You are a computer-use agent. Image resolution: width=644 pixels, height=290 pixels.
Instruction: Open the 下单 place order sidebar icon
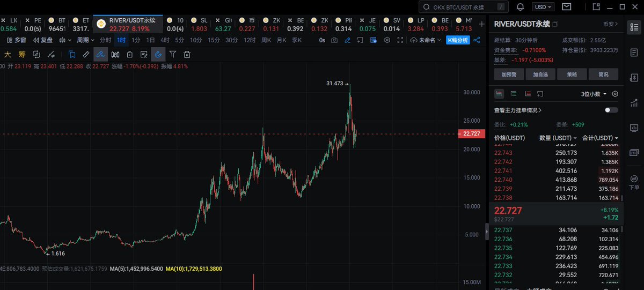coord(634,181)
